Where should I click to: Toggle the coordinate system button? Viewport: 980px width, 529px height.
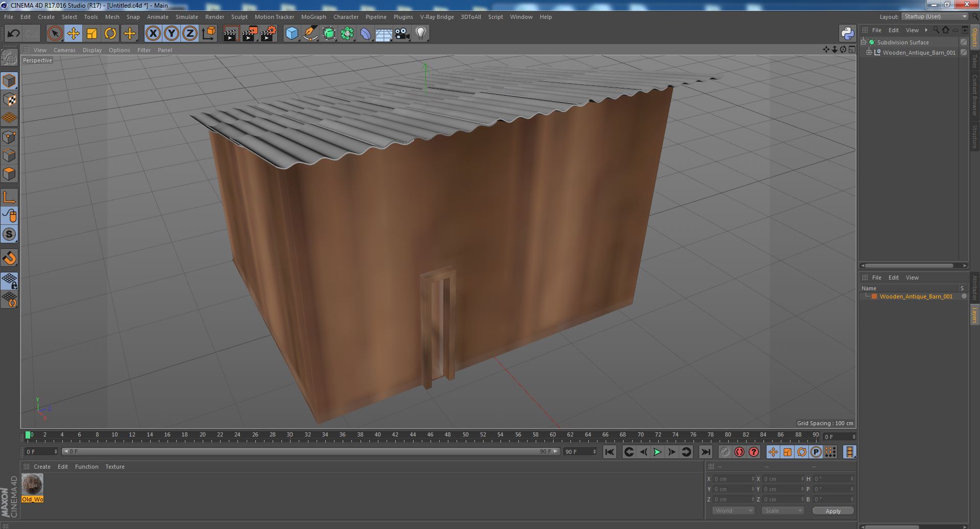coord(208,34)
